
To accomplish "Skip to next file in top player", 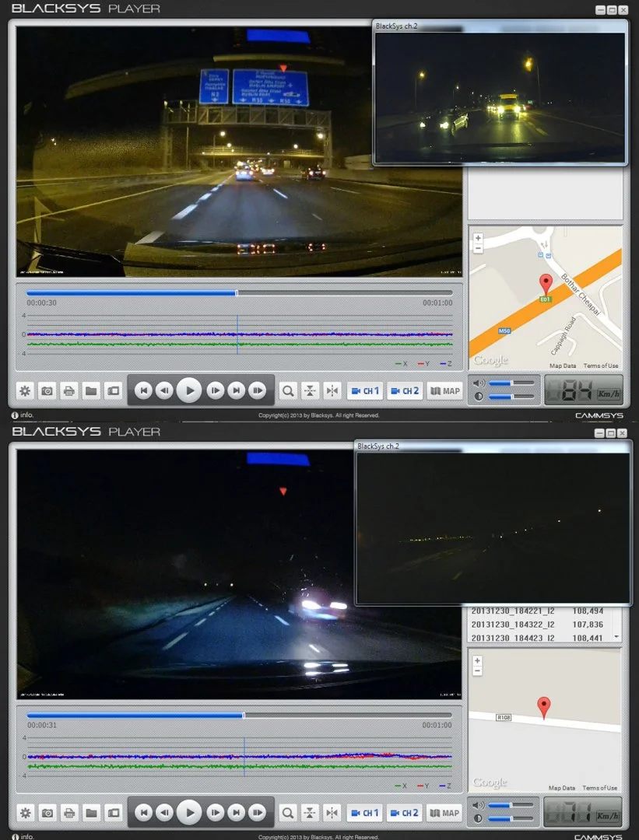I will pyautogui.click(x=237, y=390).
